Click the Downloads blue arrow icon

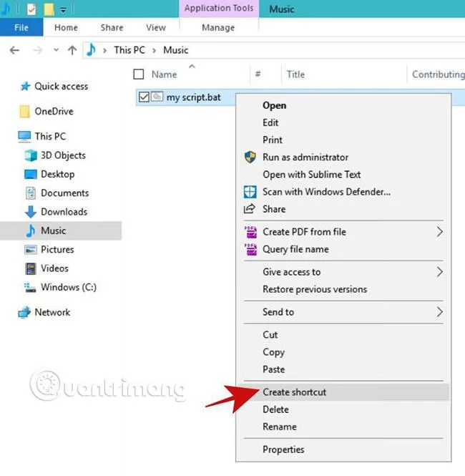31,212
